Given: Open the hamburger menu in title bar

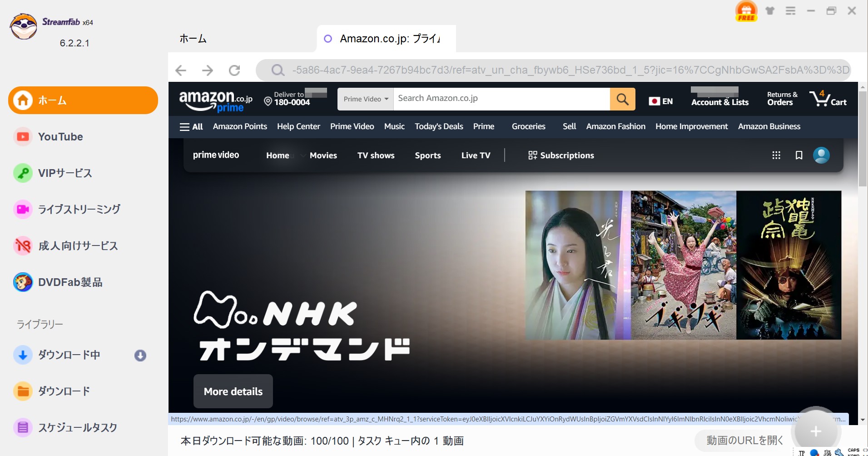Looking at the screenshot, I should point(791,10).
